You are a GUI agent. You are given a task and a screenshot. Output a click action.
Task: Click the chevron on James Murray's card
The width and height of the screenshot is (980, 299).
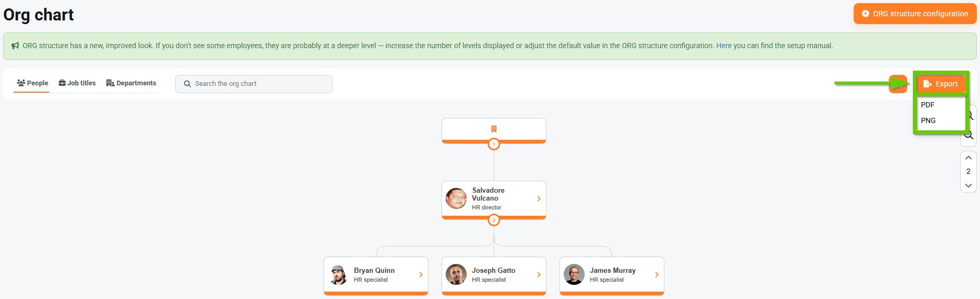coord(656,274)
